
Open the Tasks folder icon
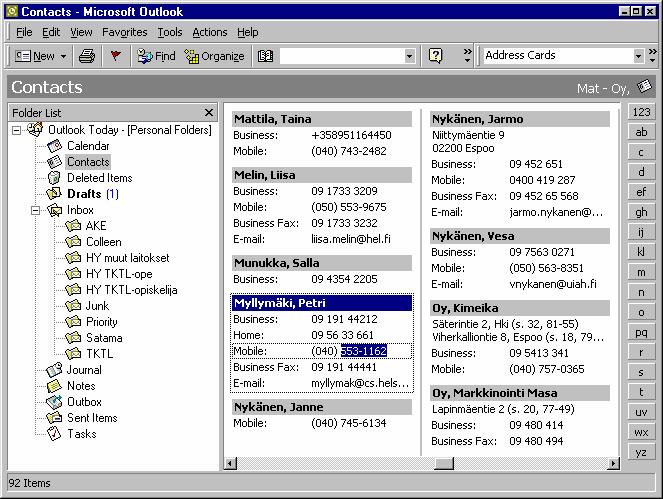click(x=54, y=434)
